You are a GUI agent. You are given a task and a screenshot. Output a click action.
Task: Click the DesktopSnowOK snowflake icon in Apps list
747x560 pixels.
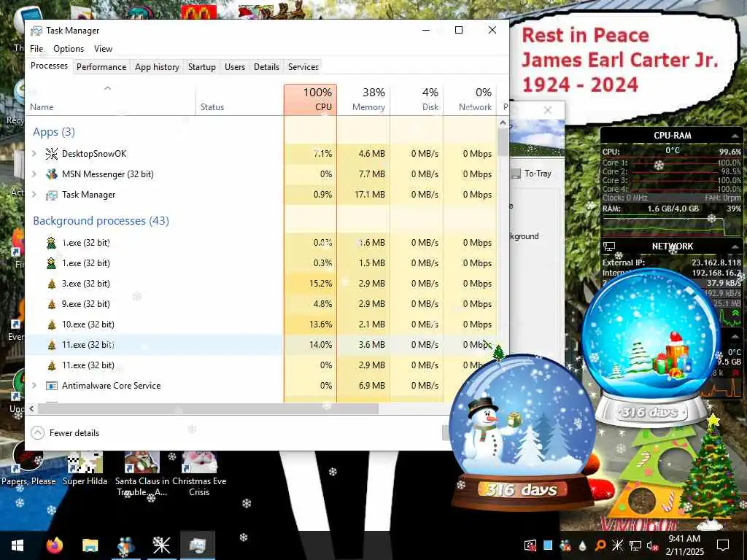52,154
